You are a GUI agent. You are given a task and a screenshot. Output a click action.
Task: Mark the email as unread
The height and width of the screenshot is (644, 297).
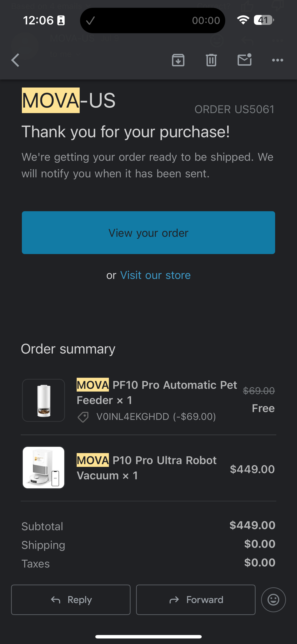244,60
